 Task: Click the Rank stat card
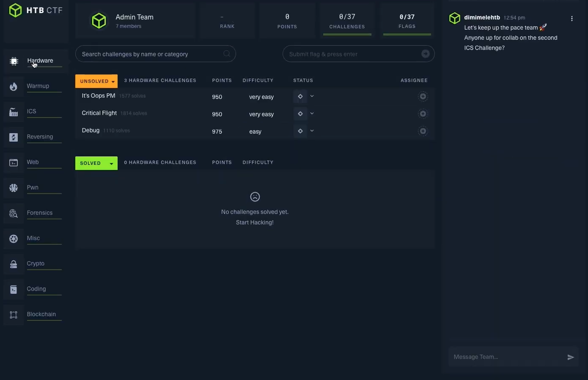227,20
